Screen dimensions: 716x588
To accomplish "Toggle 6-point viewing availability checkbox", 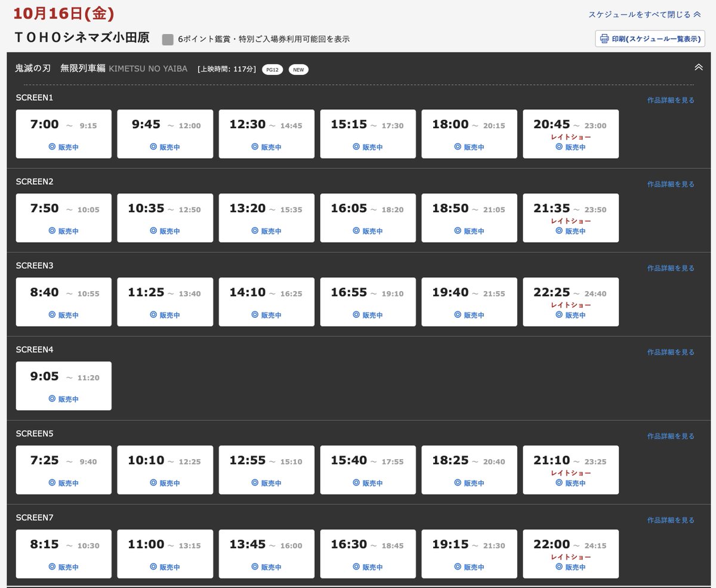I will tap(168, 39).
